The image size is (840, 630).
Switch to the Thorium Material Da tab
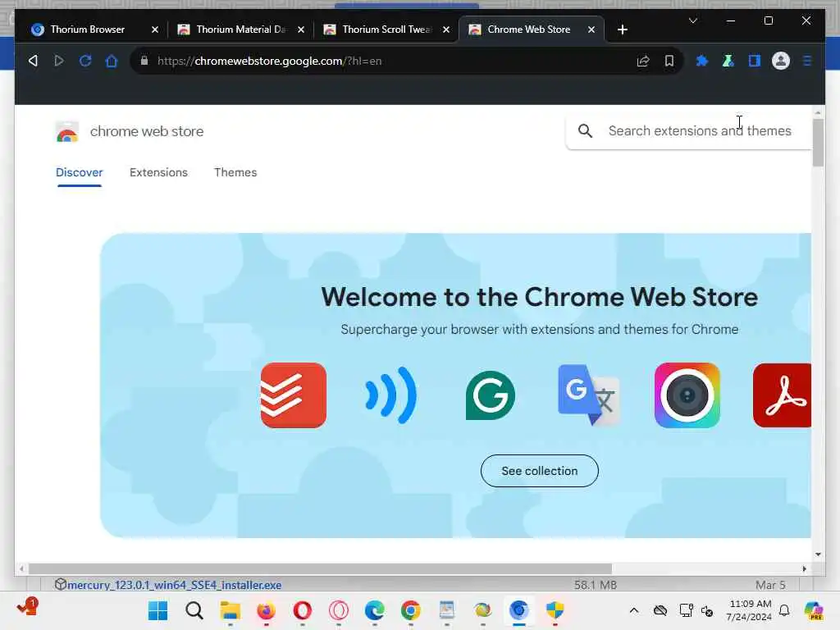pos(241,30)
